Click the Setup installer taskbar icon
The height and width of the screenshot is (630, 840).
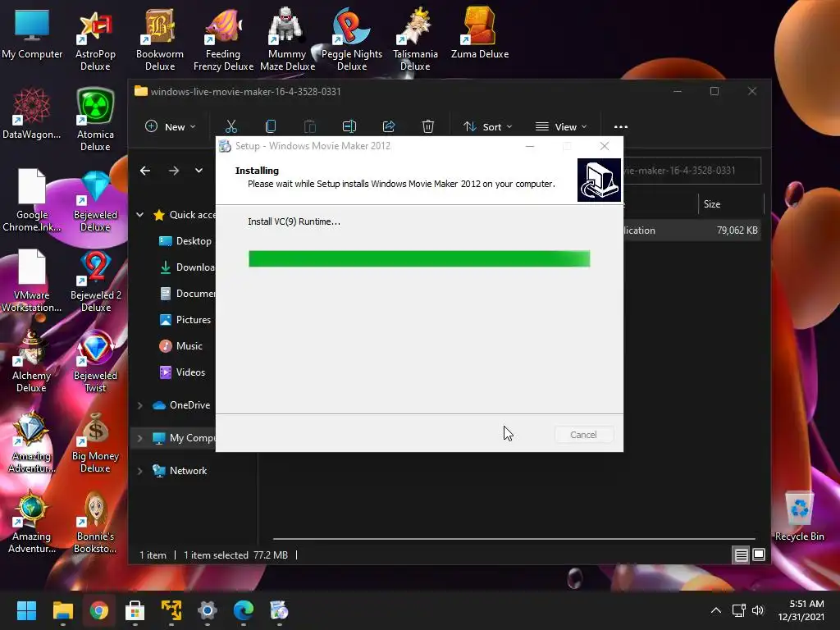click(x=279, y=610)
